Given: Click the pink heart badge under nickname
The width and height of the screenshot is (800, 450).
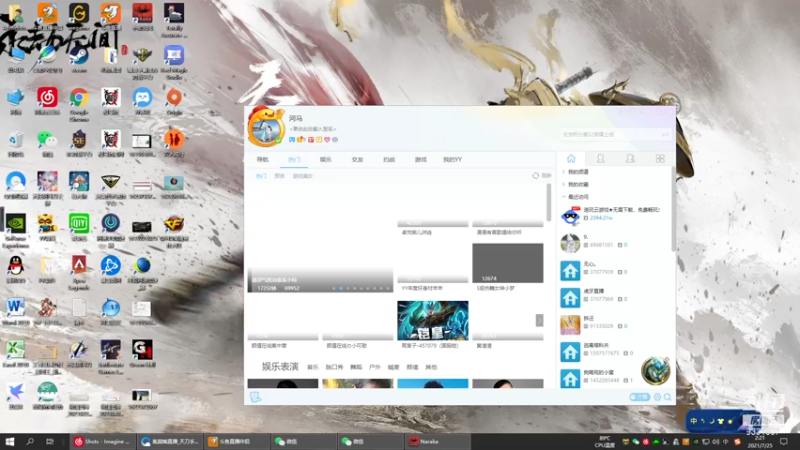Looking at the screenshot, I should coord(327,139).
